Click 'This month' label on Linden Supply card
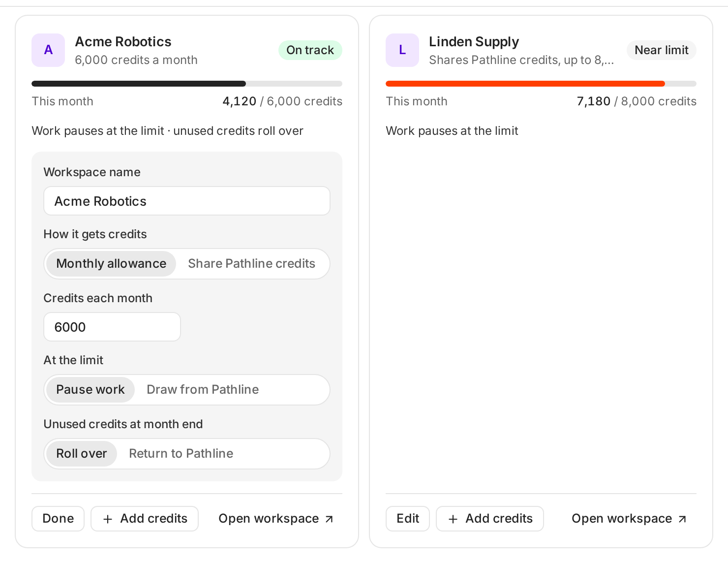 coord(417,101)
